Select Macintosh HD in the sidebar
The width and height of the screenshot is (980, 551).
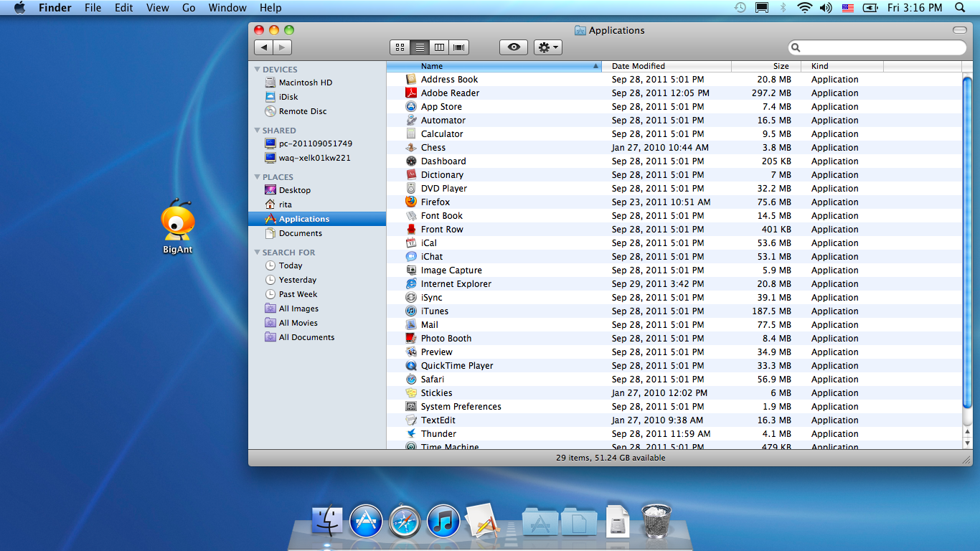click(x=305, y=83)
